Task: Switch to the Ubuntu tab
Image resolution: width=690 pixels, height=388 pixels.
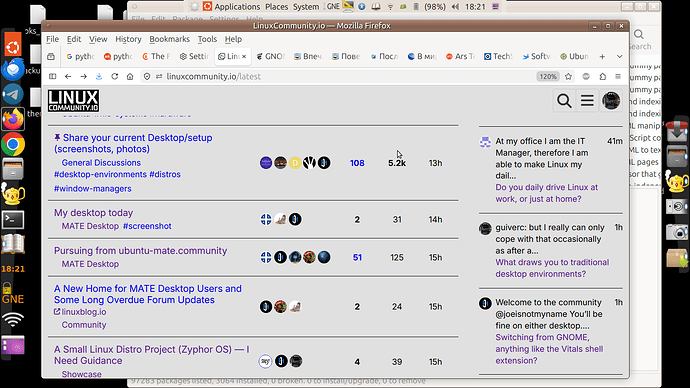Action: pyautogui.click(x=574, y=56)
